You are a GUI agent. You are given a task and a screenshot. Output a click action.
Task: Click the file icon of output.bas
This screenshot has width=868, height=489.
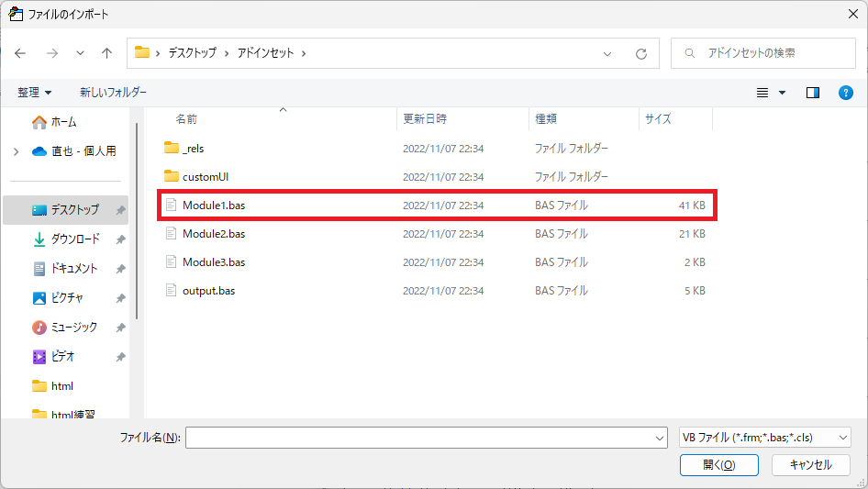pos(171,290)
